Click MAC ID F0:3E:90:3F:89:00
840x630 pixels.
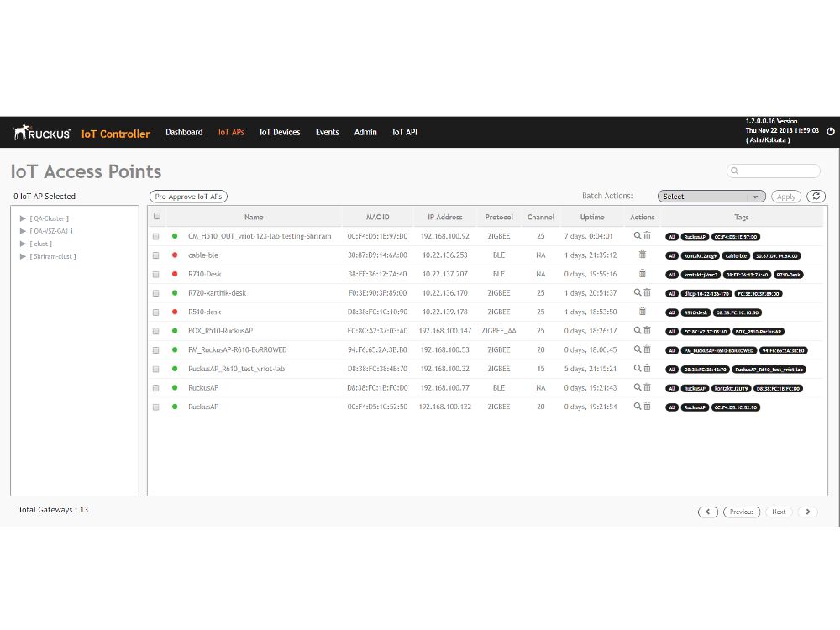[x=377, y=293]
